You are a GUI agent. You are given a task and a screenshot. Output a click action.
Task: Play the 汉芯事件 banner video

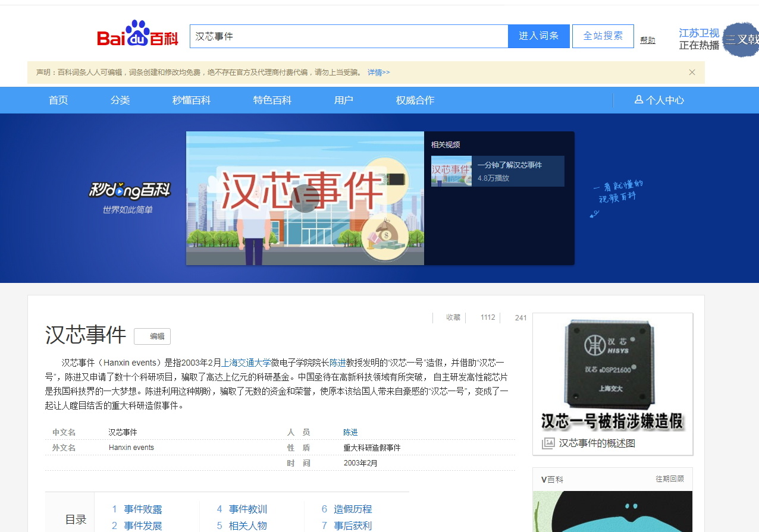305,198
